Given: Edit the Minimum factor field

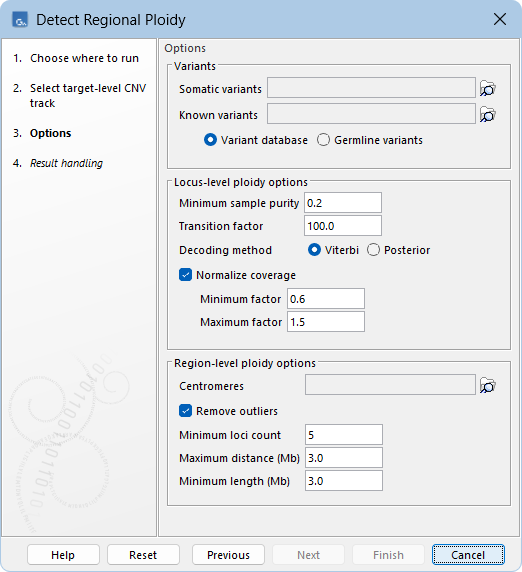Looking at the screenshot, I should [326, 299].
